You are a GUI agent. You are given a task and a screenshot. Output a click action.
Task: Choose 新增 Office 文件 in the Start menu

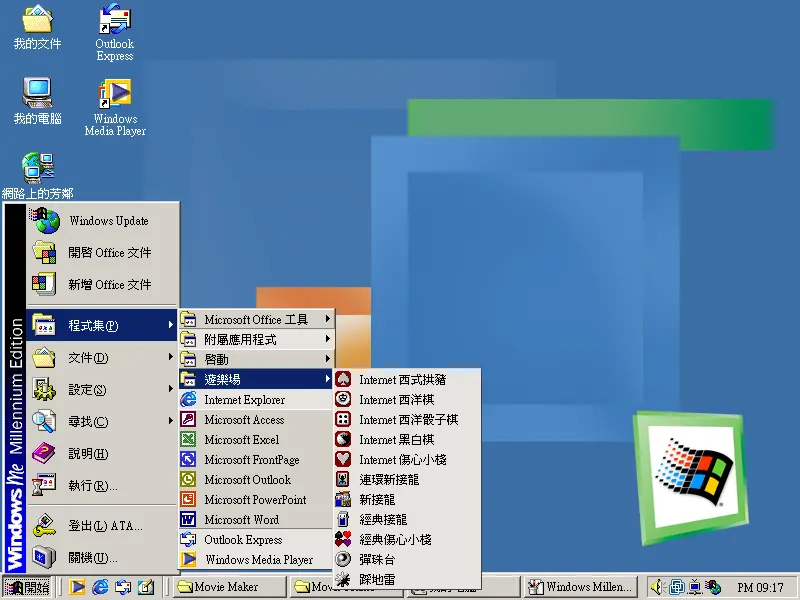(103, 284)
